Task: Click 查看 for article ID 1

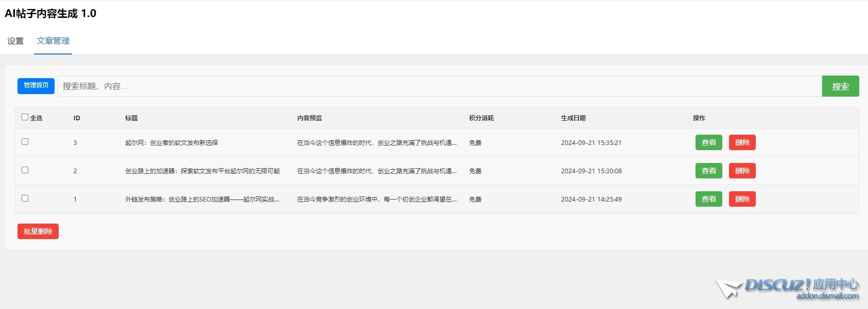Action: pos(708,199)
